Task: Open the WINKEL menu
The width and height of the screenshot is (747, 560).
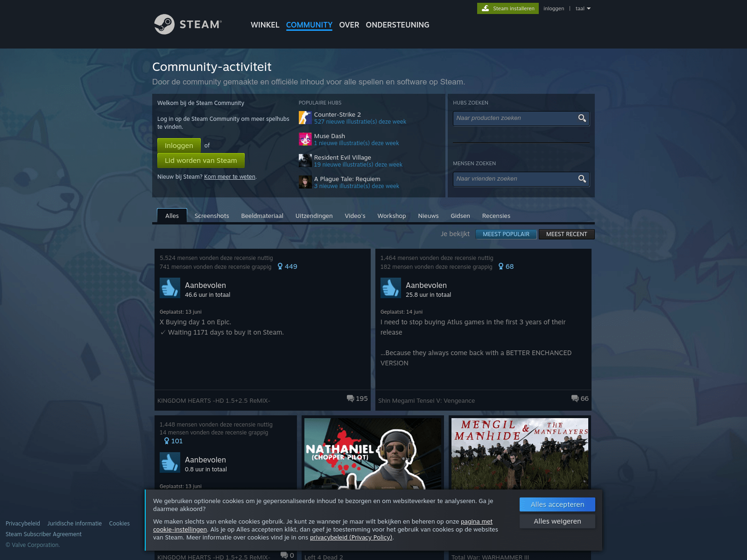Action: (265, 25)
